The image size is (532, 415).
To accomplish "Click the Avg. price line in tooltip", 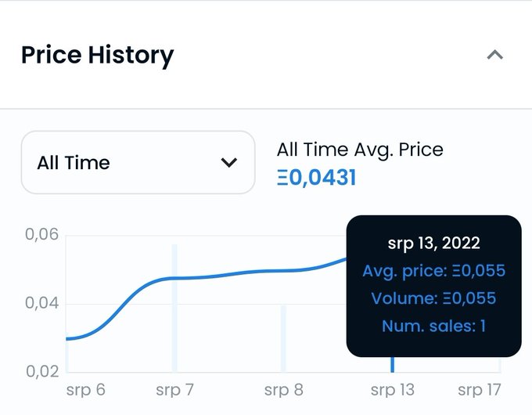I will click(433, 271).
